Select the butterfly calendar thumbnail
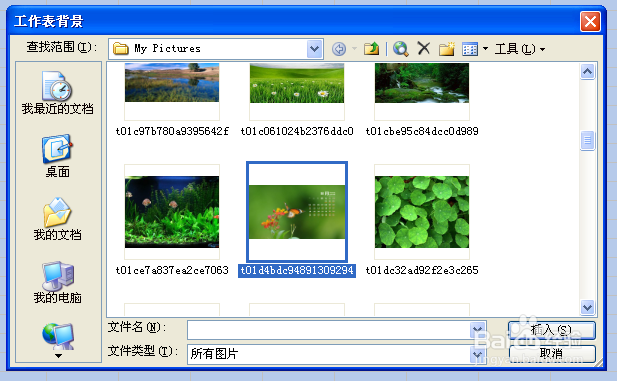 tap(297, 212)
